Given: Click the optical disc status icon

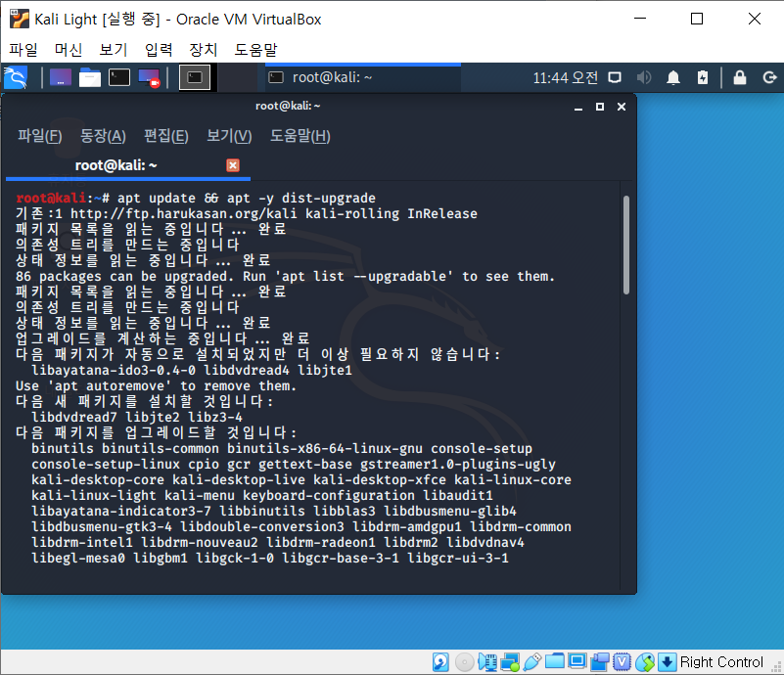Looking at the screenshot, I should point(465,662).
